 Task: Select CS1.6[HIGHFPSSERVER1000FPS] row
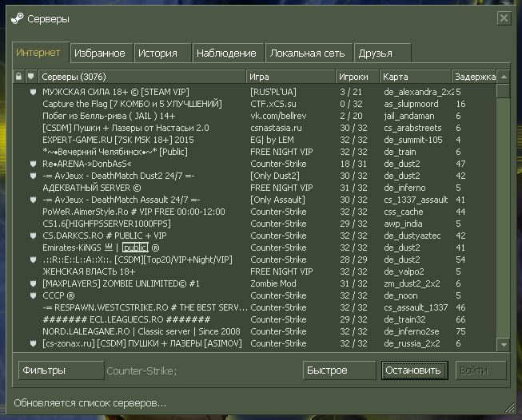pos(254,224)
